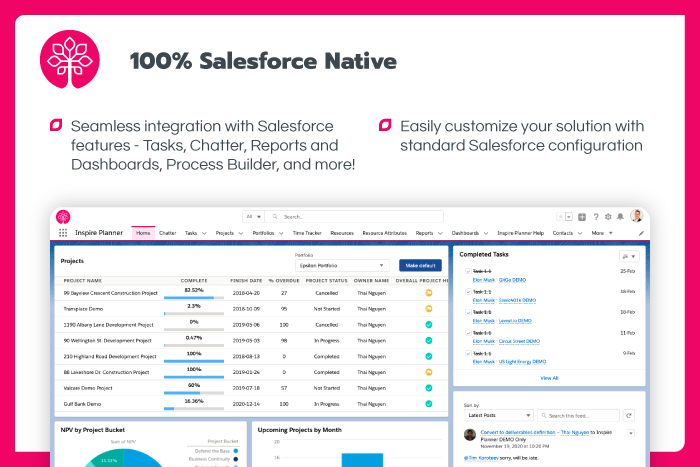
Task: Open the help question mark icon
Action: pyautogui.click(x=596, y=217)
